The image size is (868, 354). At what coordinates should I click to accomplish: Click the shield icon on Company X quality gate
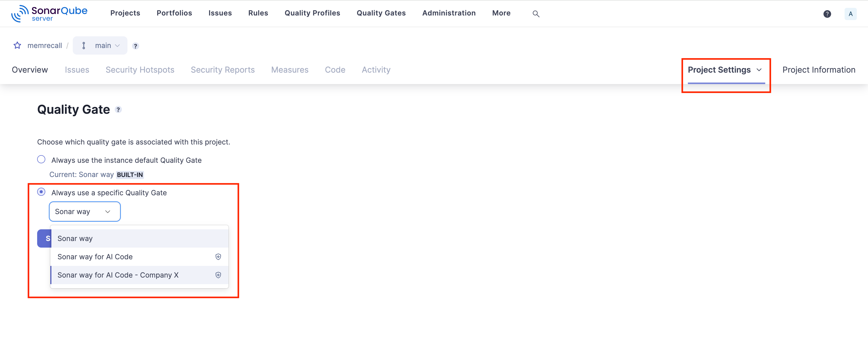218,275
